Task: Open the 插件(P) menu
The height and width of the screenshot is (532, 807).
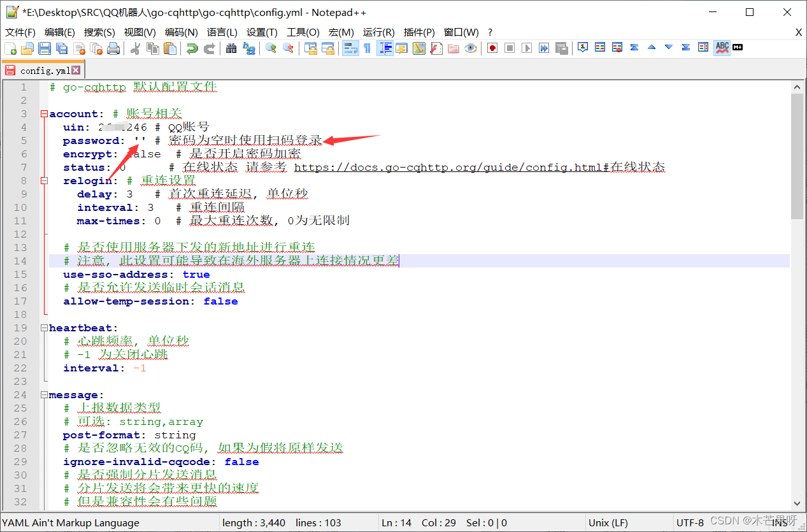Action: [x=419, y=32]
